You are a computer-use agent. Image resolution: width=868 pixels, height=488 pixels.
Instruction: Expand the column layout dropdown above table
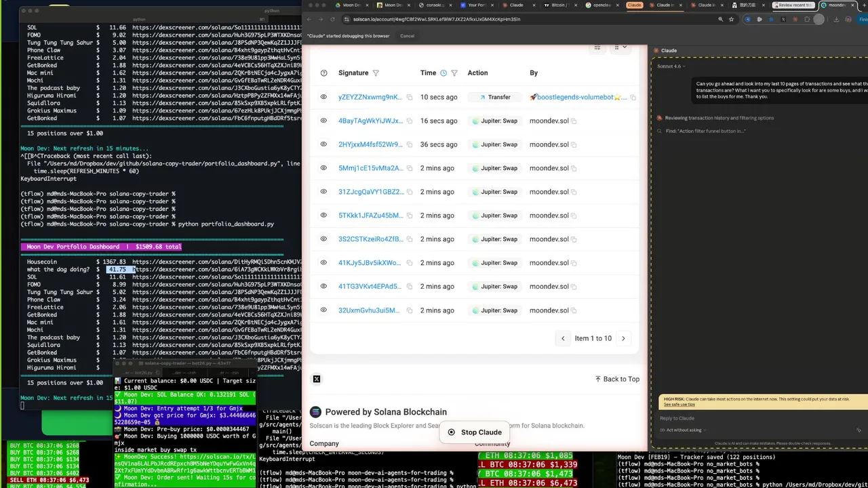(x=620, y=47)
